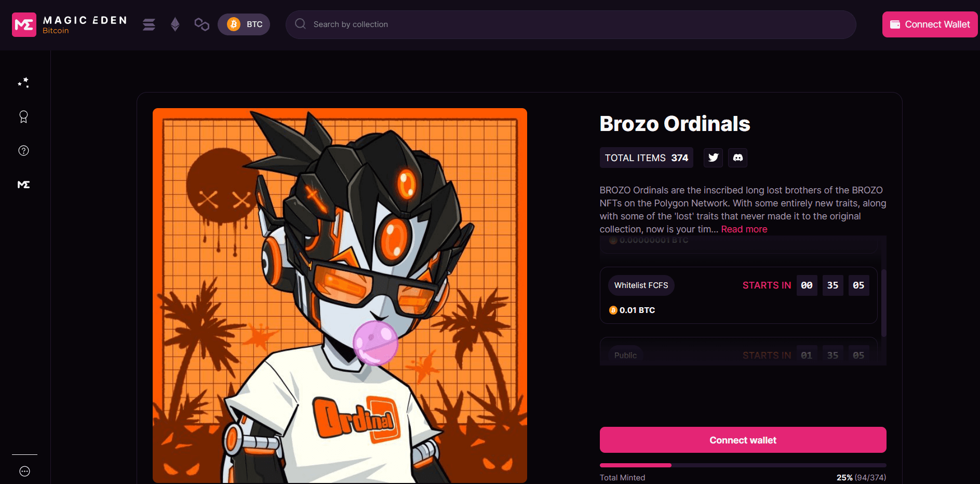Click the search by collection field

point(571,24)
